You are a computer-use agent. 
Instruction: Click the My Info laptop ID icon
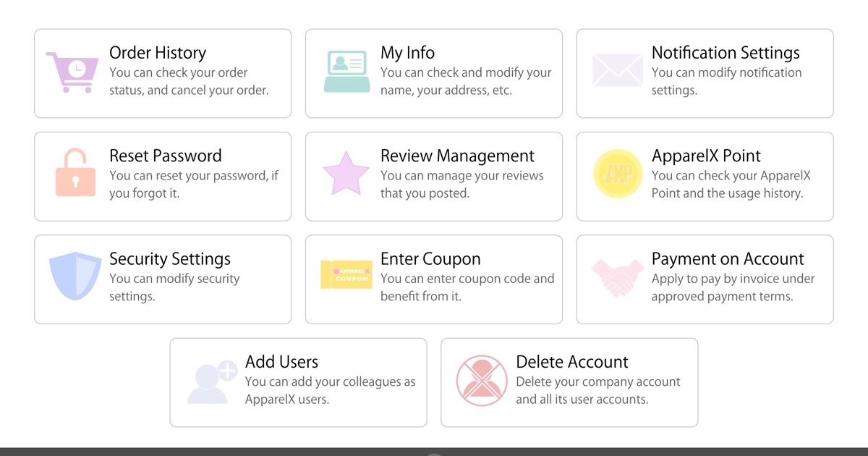click(x=346, y=72)
